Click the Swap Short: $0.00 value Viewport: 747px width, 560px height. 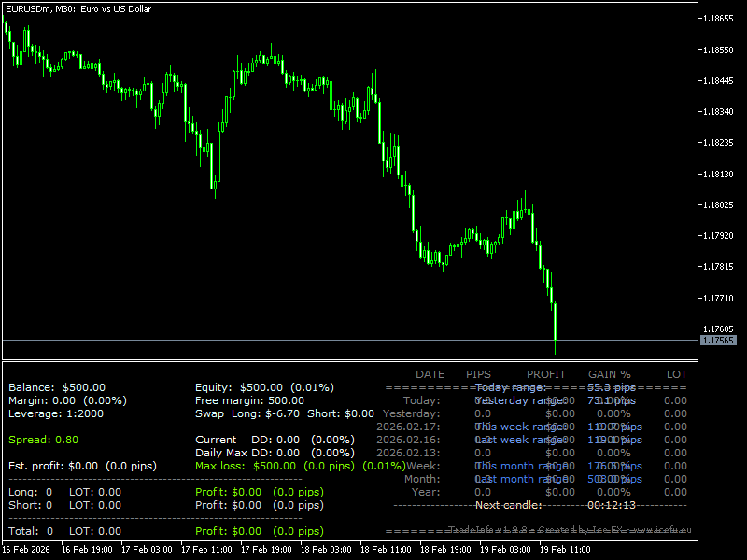(341, 413)
